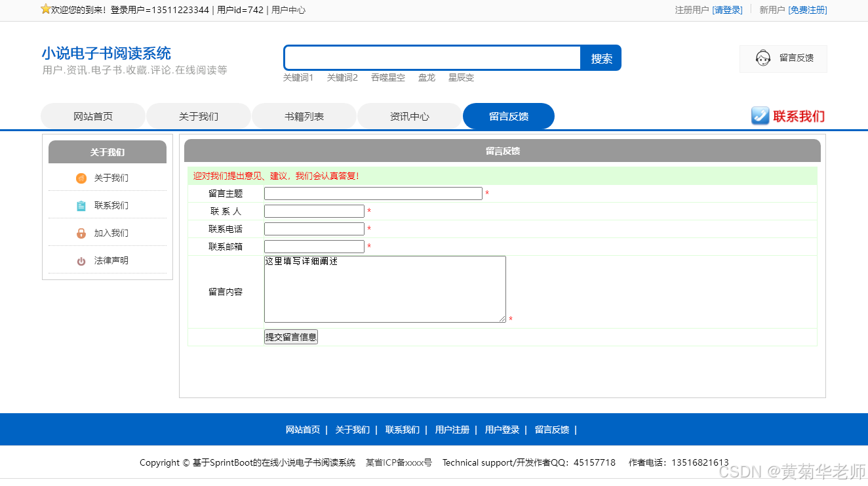Select the 留言反馈 navigation tab

tap(509, 116)
